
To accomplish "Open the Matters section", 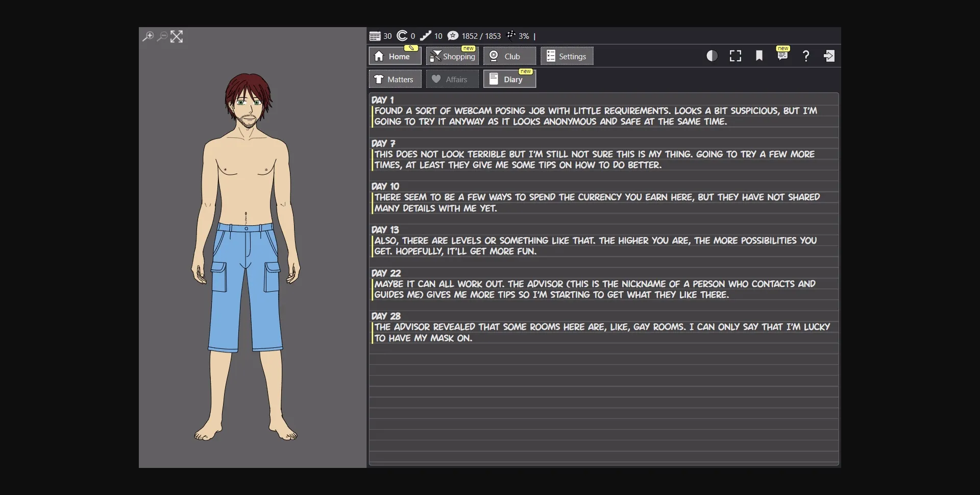I will pyautogui.click(x=395, y=79).
